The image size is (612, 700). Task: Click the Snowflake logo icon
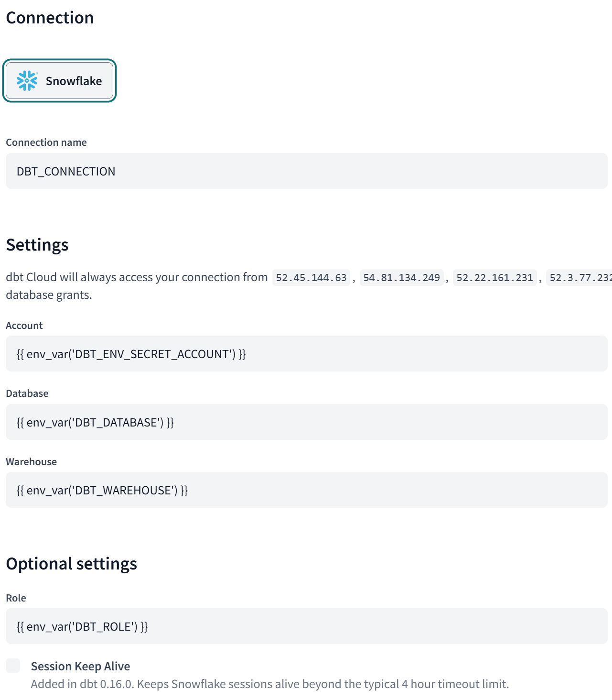27,81
